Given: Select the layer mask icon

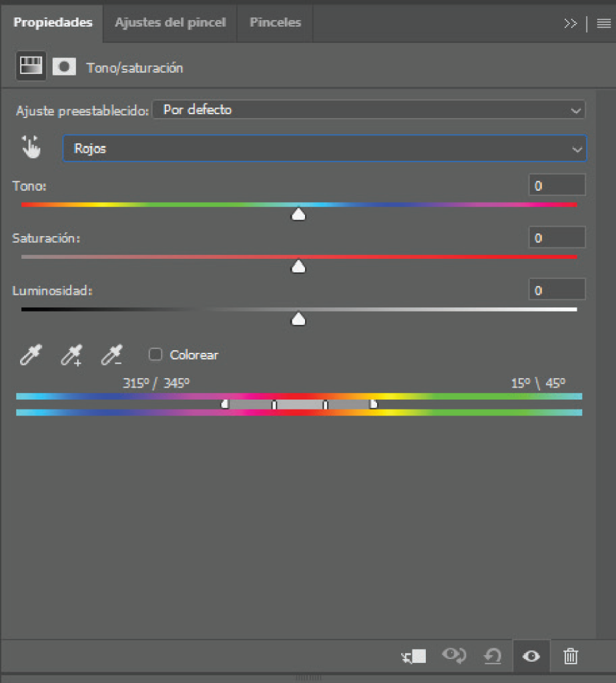Looking at the screenshot, I should point(64,67).
